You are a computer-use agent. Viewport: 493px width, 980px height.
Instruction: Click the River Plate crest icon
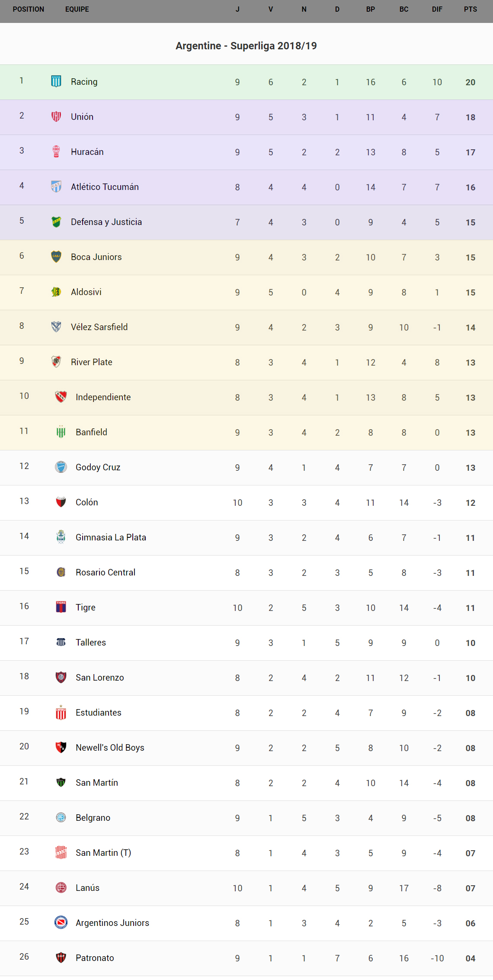[56, 362]
